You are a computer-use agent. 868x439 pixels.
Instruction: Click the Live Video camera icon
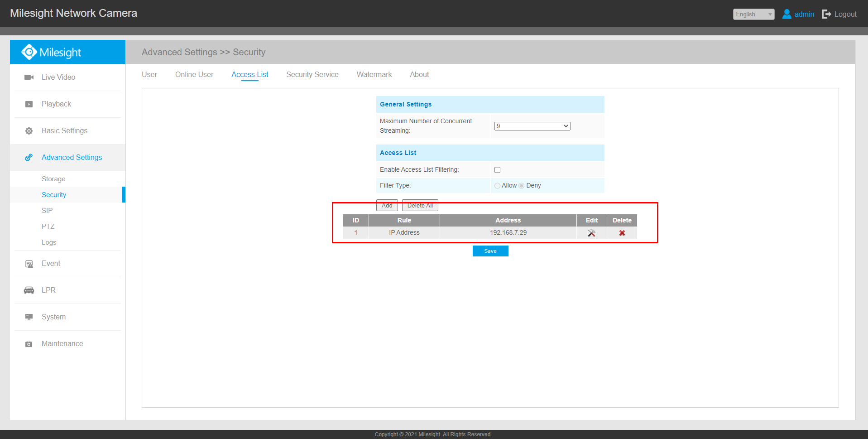click(29, 77)
